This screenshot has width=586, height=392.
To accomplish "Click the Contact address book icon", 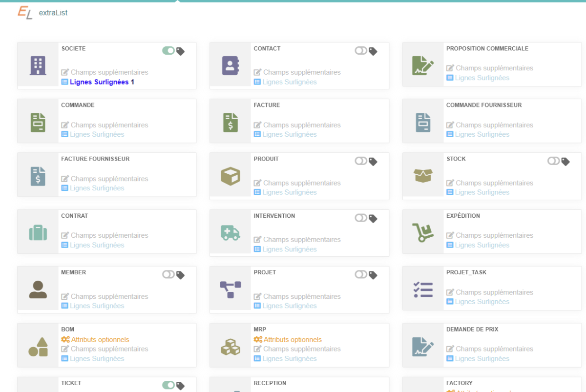I will click(230, 65).
